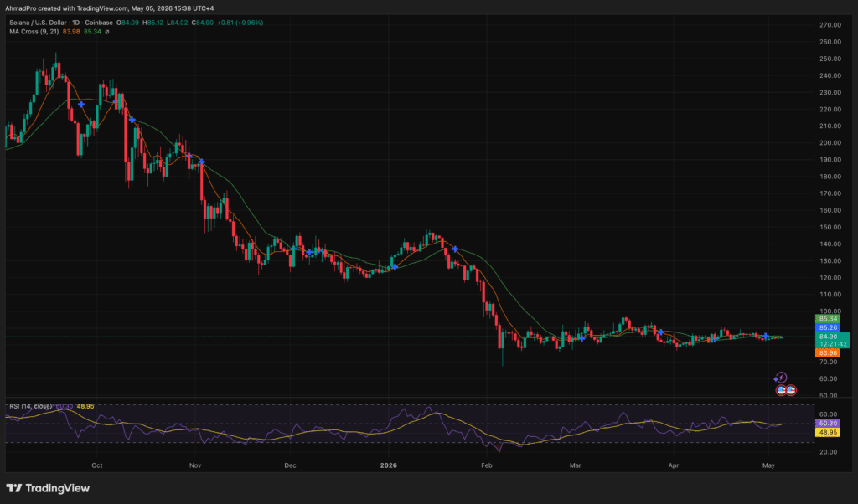
Task: Click the change value +0.81 (+0.96%)
Action: tap(240, 23)
